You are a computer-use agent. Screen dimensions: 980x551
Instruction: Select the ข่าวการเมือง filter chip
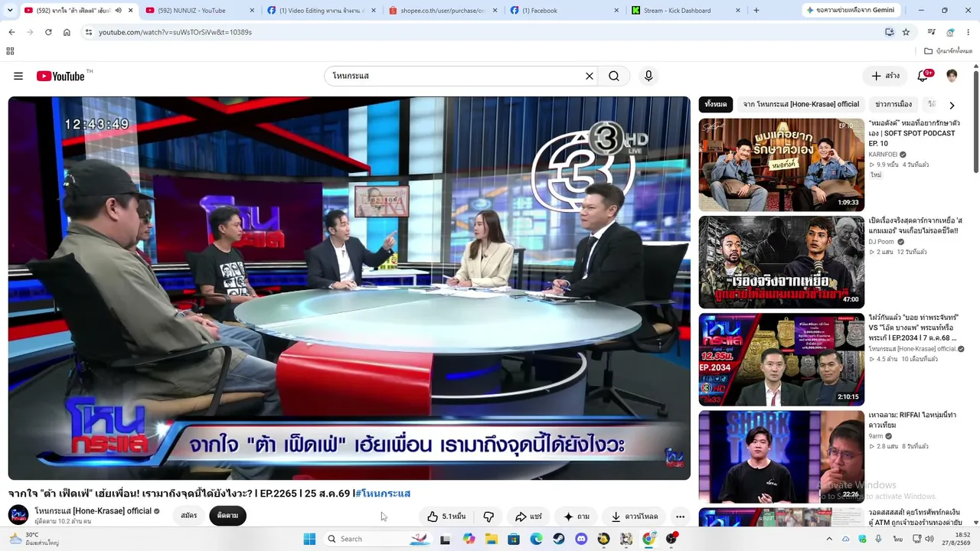click(893, 104)
